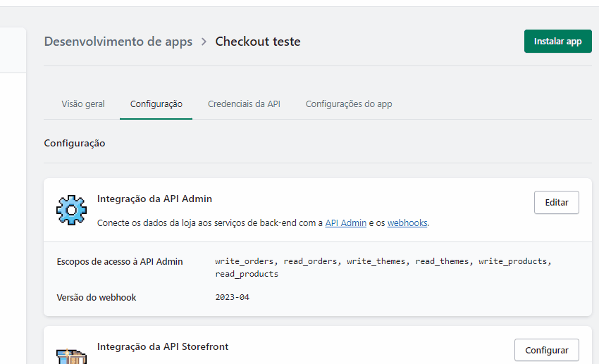Click the breadcrumb chevron separator
This screenshot has height=364, width=599.
click(x=204, y=42)
